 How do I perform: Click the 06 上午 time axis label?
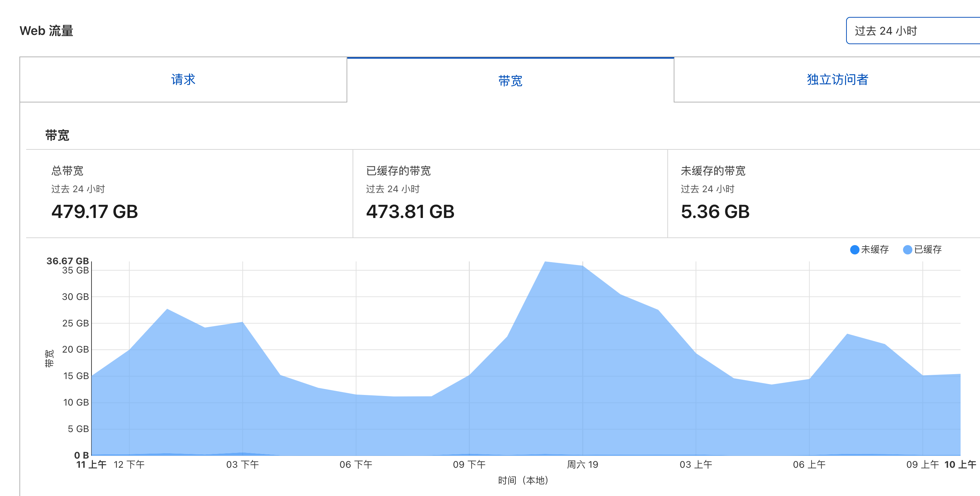click(809, 465)
